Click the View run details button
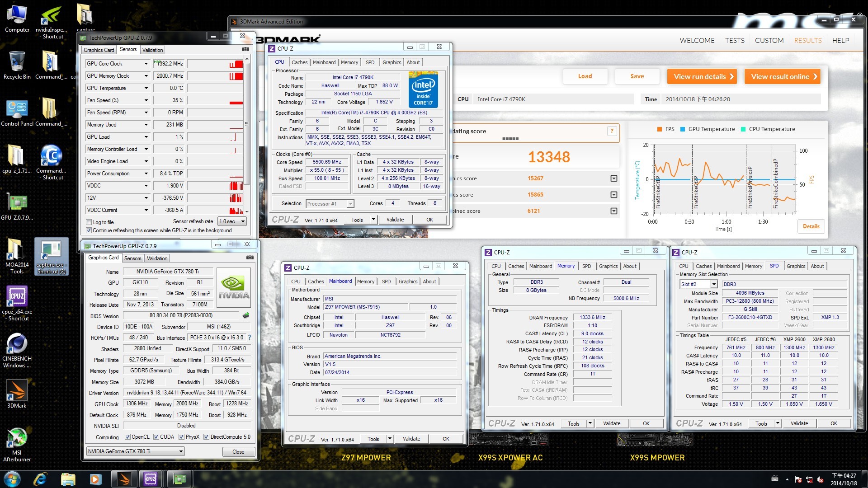Image resolution: width=868 pixels, height=488 pixels. pos(702,76)
